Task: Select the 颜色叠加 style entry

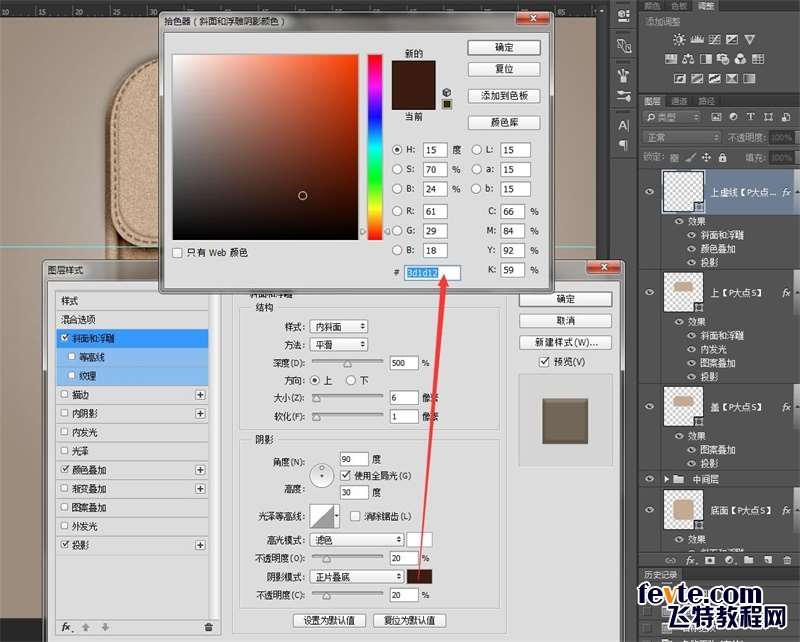Action: (132, 470)
